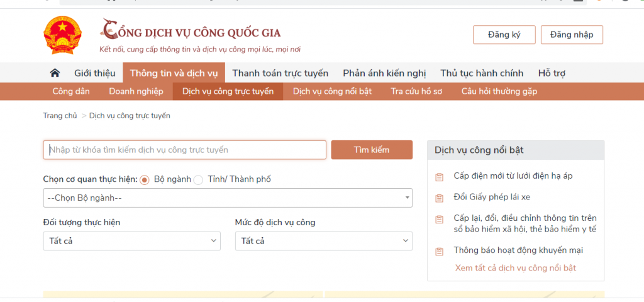Click the Trang chủ breadcrumb link
This screenshot has width=644, height=302.
pos(60,116)
